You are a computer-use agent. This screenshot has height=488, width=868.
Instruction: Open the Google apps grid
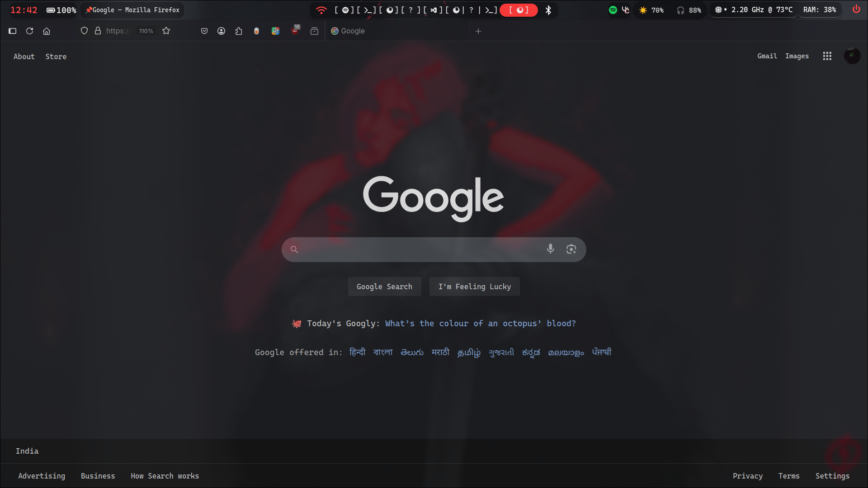click(827, 56)
